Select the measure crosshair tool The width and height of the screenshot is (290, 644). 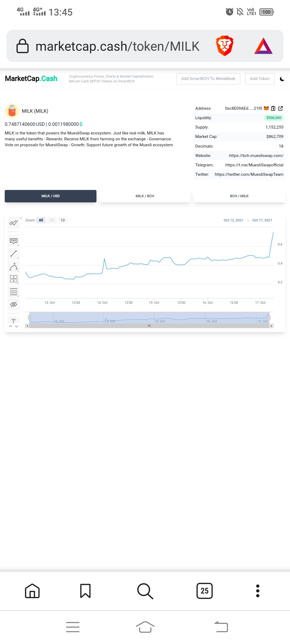(14, 279)
